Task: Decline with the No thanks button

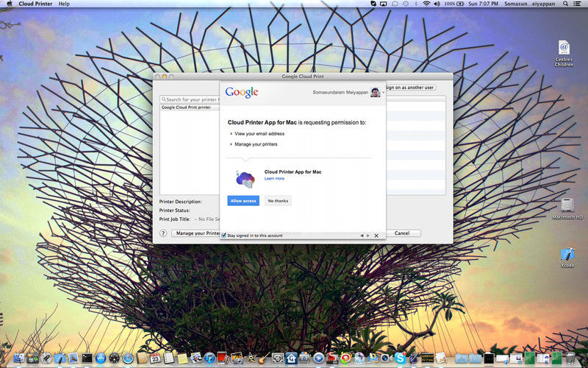Action: pyautogui.click(x=278, y=200)
